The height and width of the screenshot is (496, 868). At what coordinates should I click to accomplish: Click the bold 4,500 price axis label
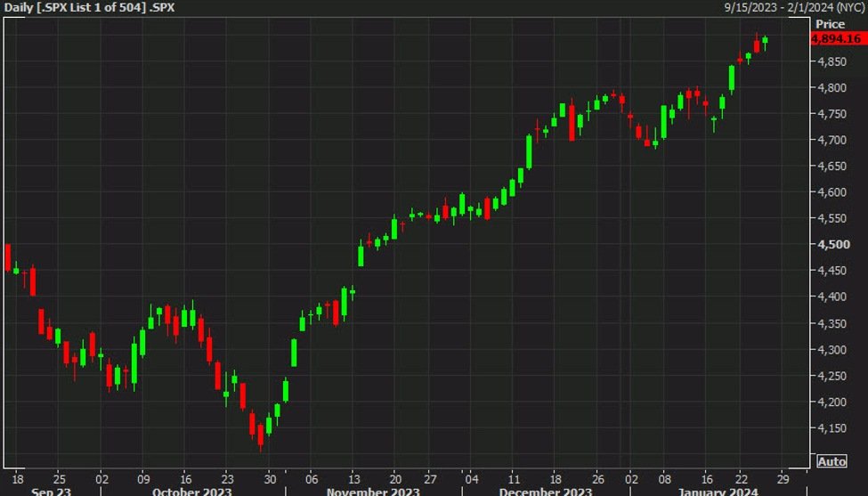pos(833,244)
